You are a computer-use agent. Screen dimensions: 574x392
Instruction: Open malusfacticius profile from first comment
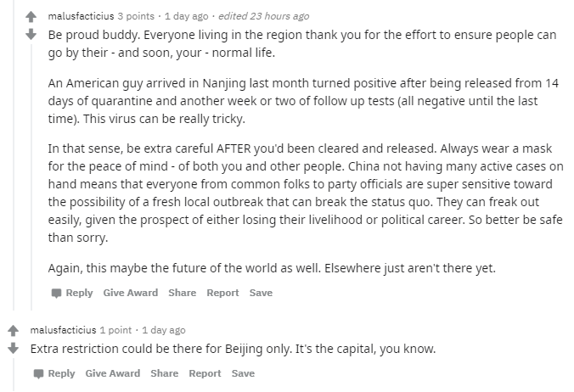pos(78,17)
